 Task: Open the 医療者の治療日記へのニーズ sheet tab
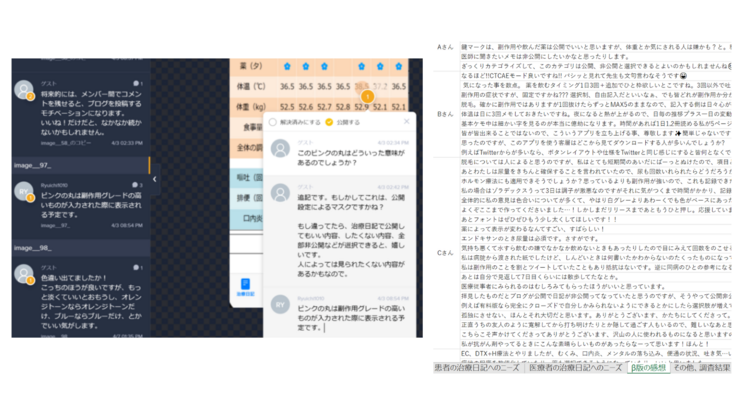[574, 368]
